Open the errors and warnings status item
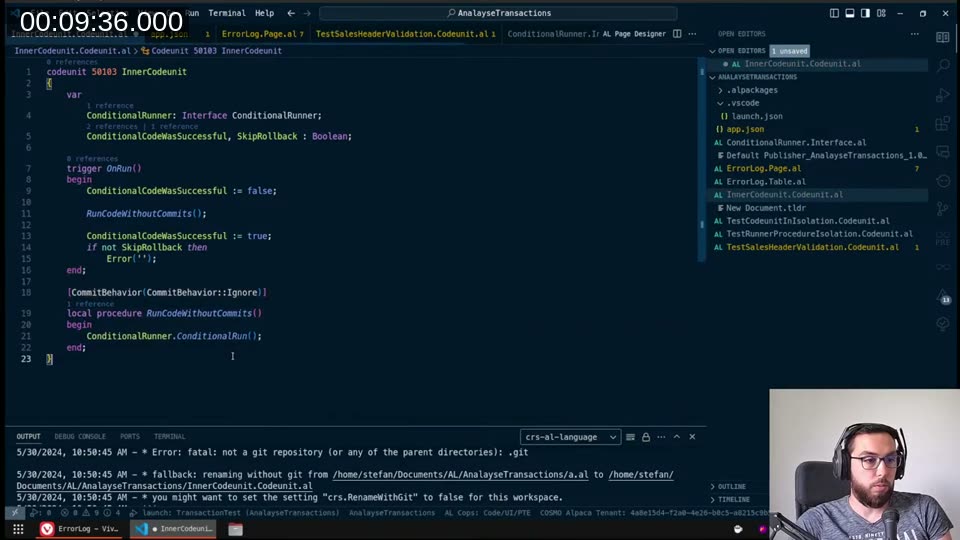This screenshot has height=540, width=960. (91, 513)
